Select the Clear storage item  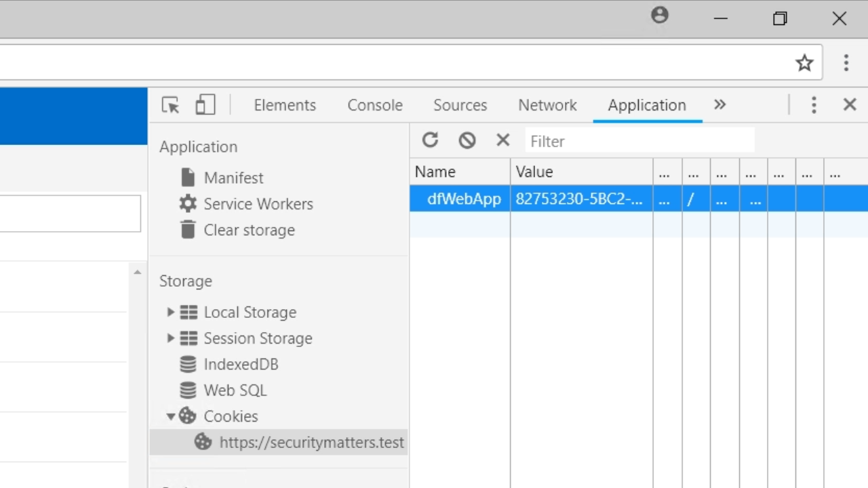249,230
